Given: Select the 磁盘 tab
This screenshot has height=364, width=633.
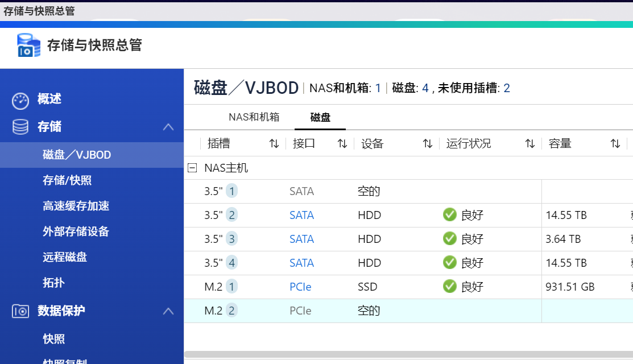Looking at the screenshot, I should (320, 117).
